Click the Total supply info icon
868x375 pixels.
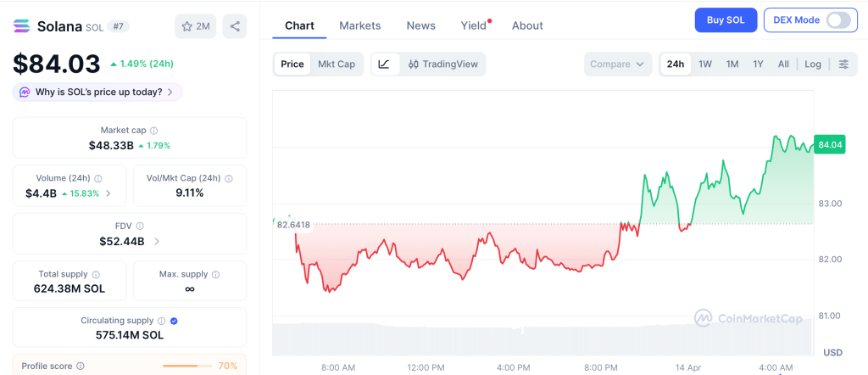[x=96, y=275]
